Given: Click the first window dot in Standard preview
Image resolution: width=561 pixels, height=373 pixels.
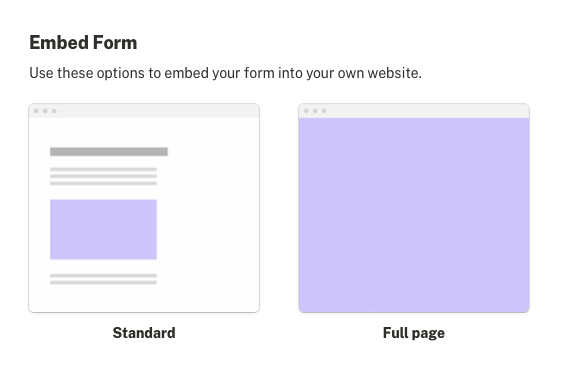Looking at the screenshot, I should pyautogui.click(x=36, y=111).
